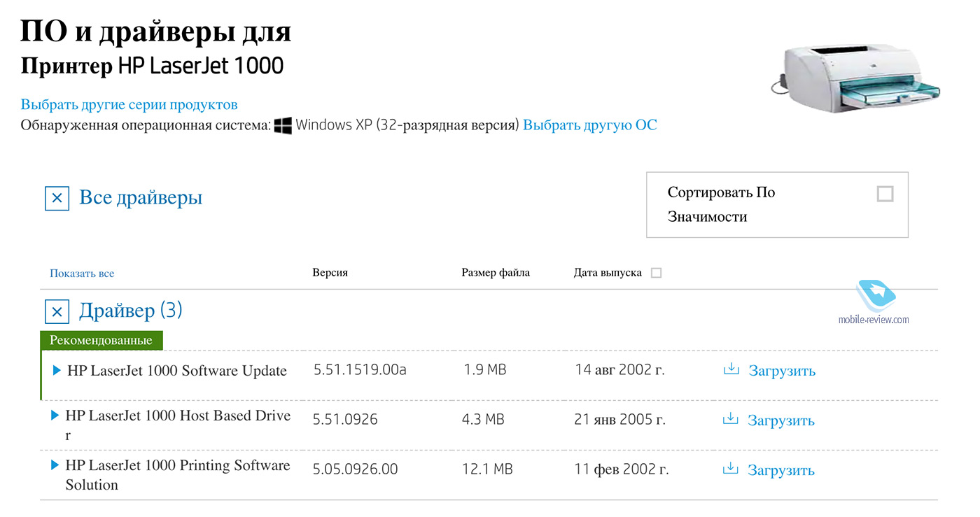The image size is (980, 517).
Task: Click download icon for Printing Software Solution row
Action: (730, 468)
